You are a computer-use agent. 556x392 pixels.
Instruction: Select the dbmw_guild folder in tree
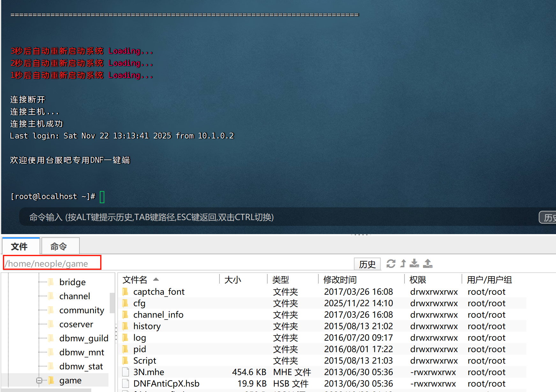click(x=84, y=338)
